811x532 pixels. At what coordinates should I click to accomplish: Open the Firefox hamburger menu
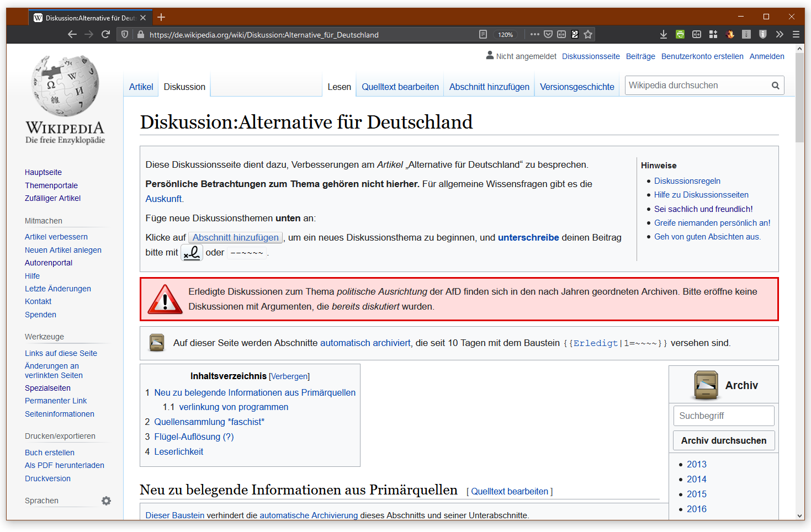[x=796, y=34]
